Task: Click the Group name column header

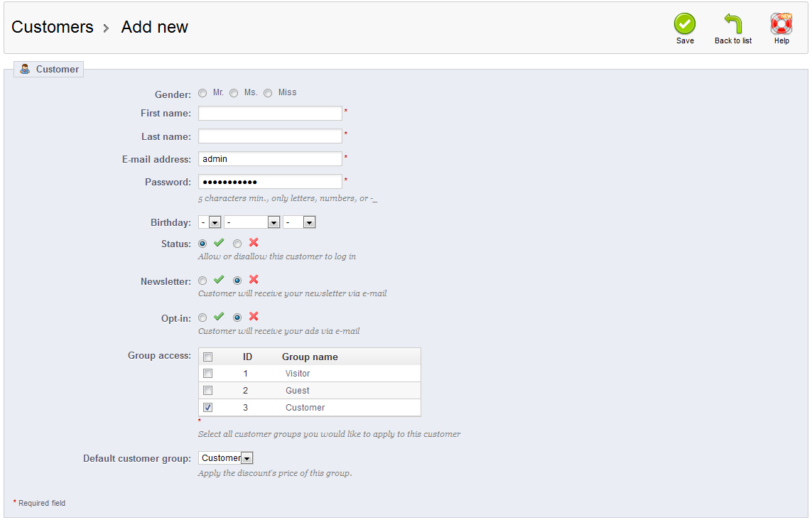Action: pyautogui.click(x=310, y=357)
